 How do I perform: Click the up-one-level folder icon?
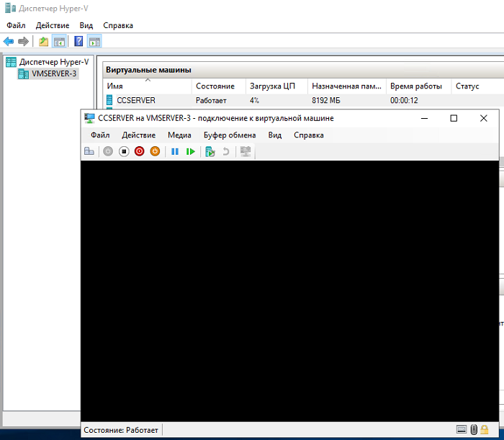(43, 42)
